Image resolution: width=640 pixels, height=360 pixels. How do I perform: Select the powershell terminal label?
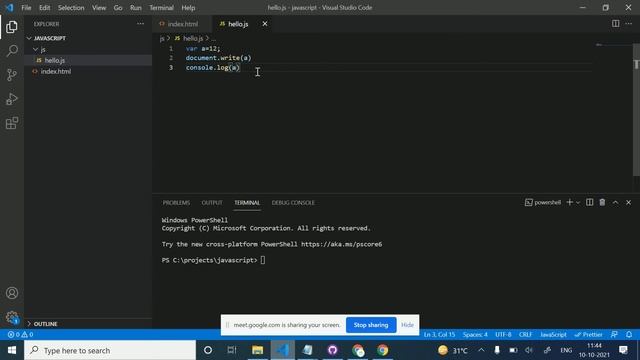(543, 202)
